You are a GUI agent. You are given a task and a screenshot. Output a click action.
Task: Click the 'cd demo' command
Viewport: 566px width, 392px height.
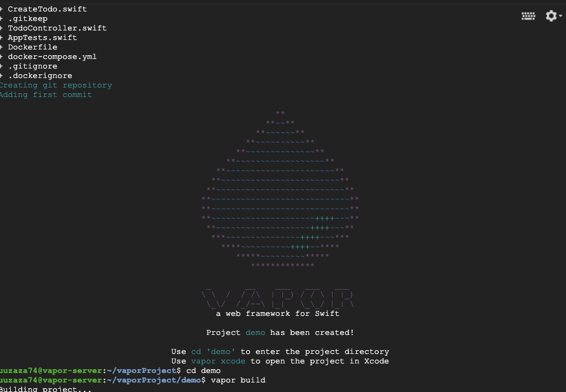203,370
